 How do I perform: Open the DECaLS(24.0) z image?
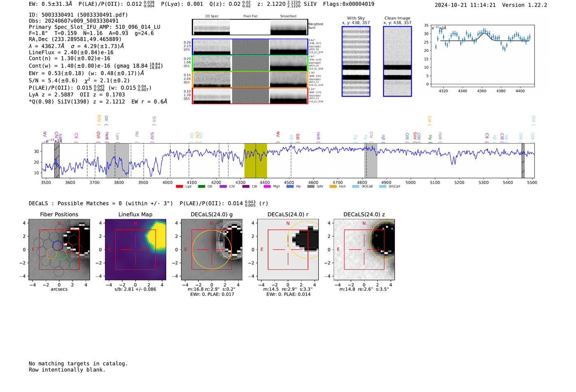364,250
